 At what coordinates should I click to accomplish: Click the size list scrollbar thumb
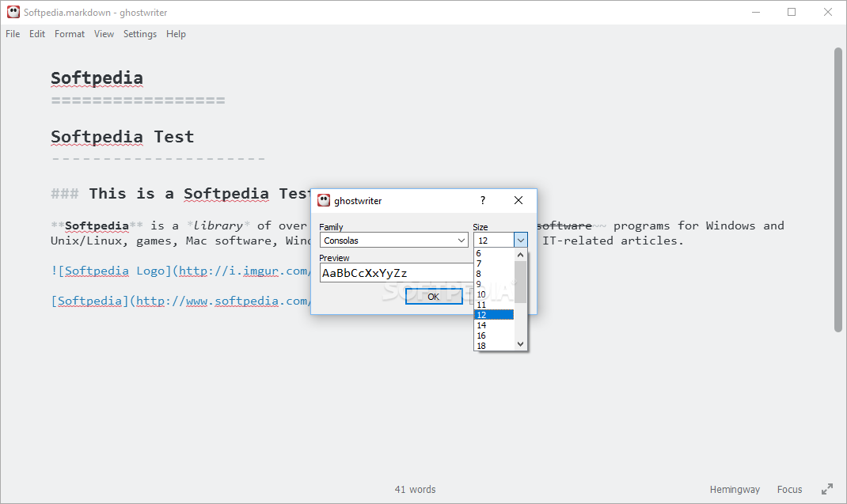click(x=520, y=282)
